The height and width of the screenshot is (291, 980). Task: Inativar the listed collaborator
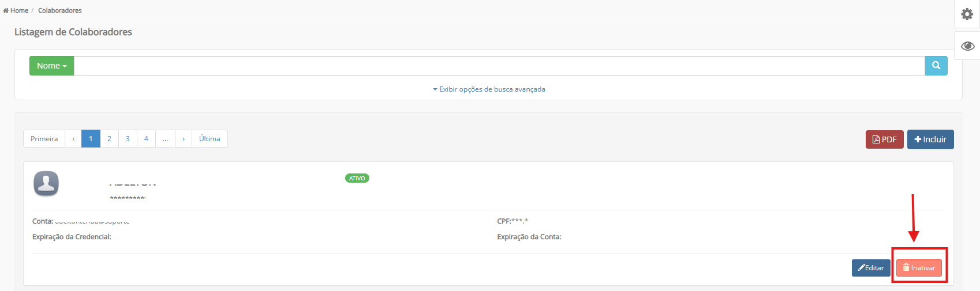click(919, 268)
